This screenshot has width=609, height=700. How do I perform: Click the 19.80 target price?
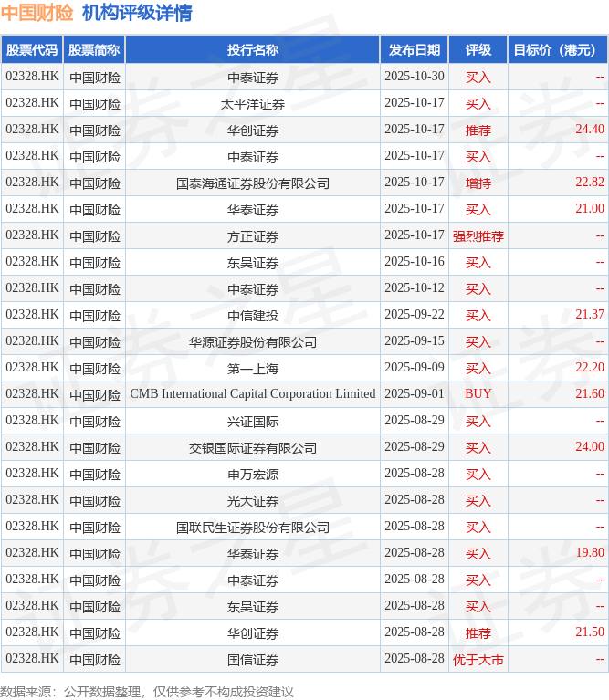tap(589, 553)
